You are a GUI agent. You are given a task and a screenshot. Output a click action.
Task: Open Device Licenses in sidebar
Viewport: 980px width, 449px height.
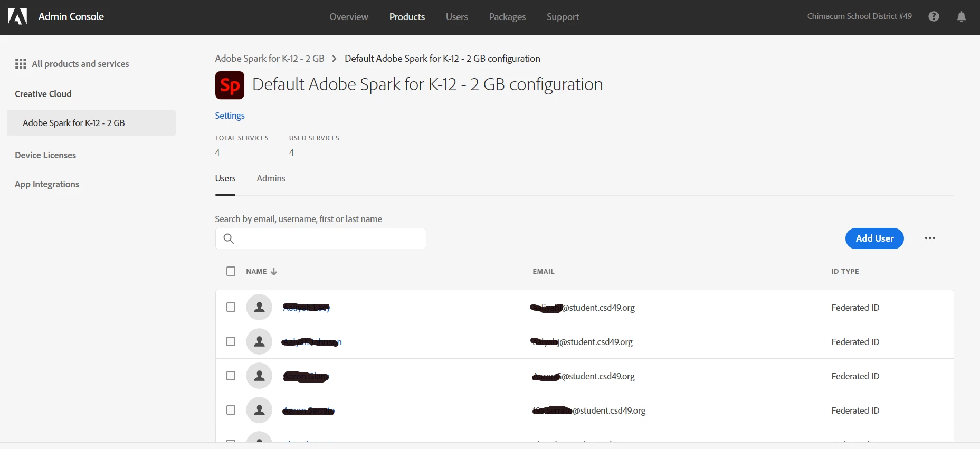[45, 155]
